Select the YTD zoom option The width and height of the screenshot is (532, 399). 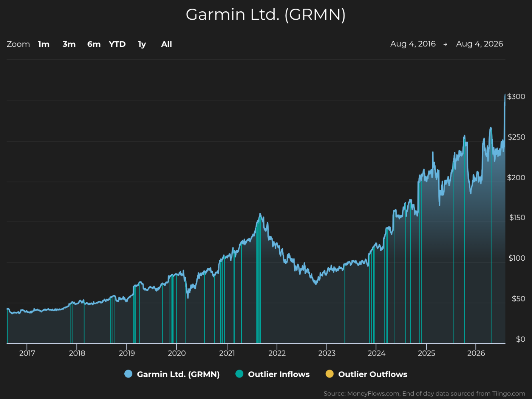pyautogui.click(x=117, y=44)
